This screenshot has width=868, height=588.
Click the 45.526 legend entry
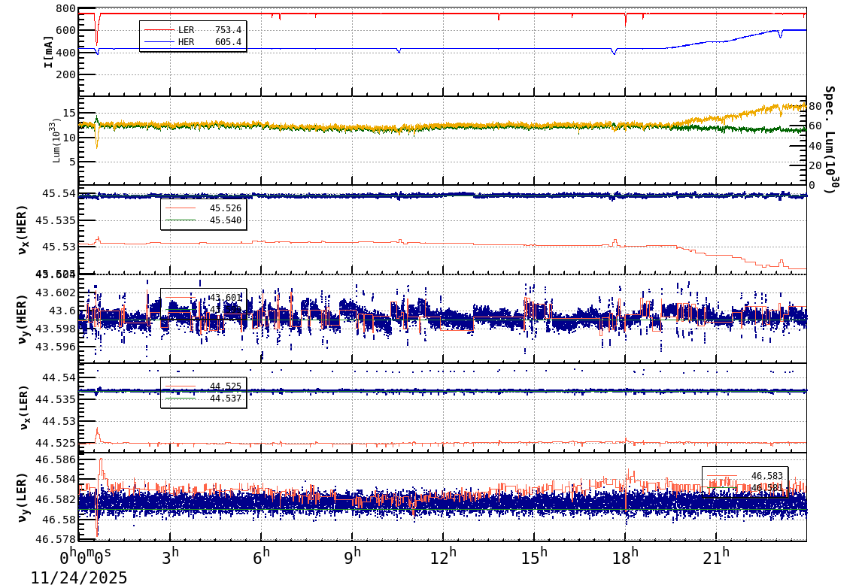(x=203, y=208)
